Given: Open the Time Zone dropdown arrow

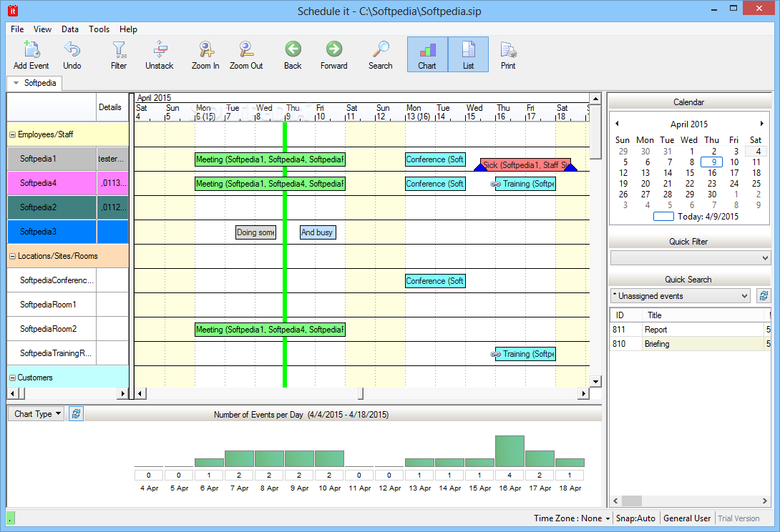Looking at the screenshot, I should (608, 518).
